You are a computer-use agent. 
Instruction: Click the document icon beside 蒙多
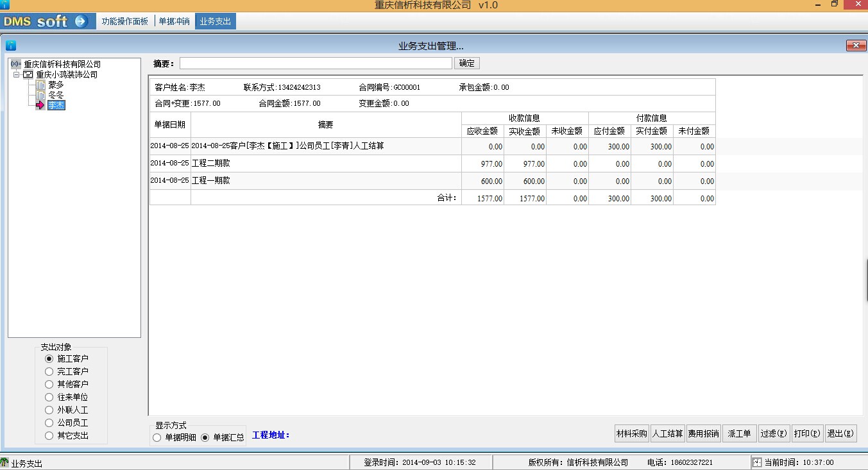(41, 85)
